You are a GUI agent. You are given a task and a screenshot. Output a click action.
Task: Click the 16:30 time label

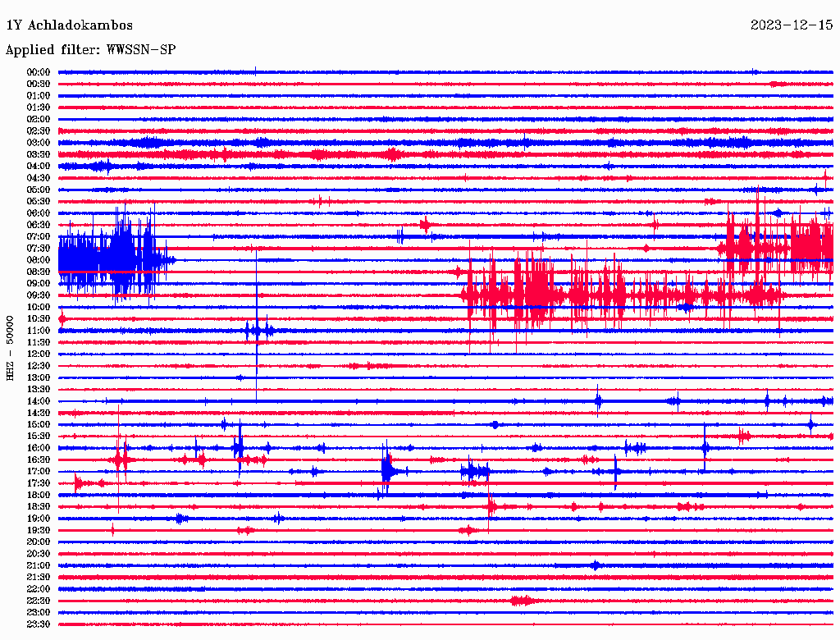[38, 459]
